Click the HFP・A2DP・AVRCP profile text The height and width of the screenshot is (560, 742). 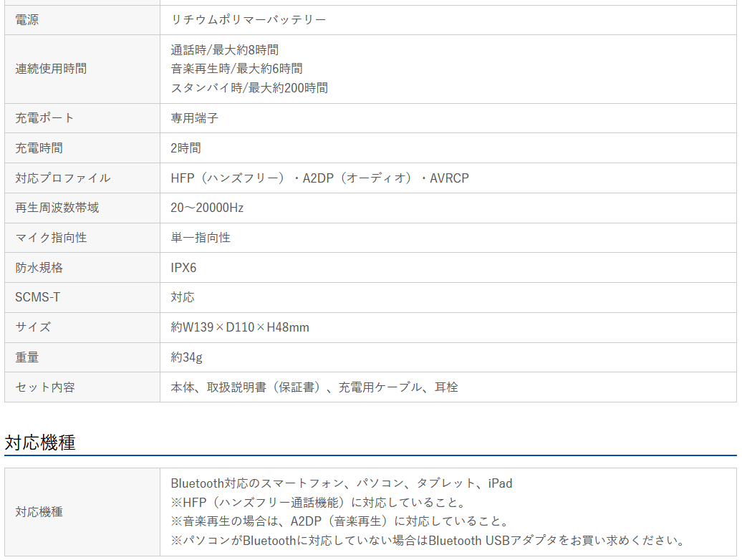[319, 178]
